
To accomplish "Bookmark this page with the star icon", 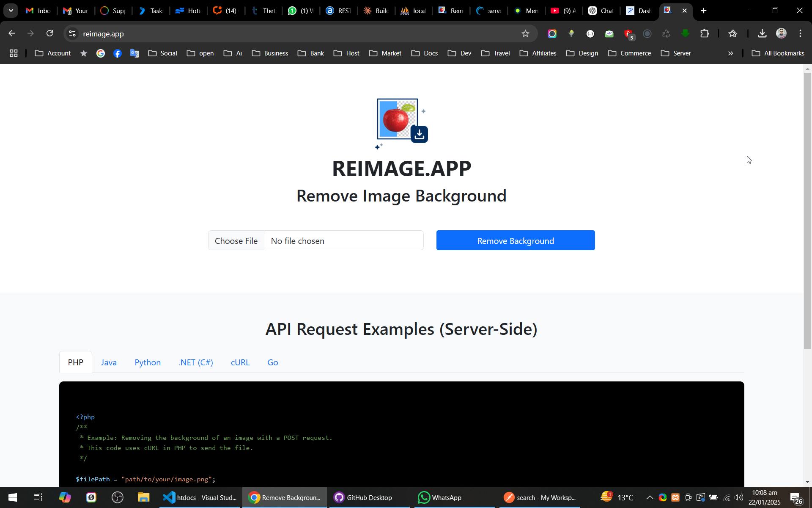I will tap(525, 34).
